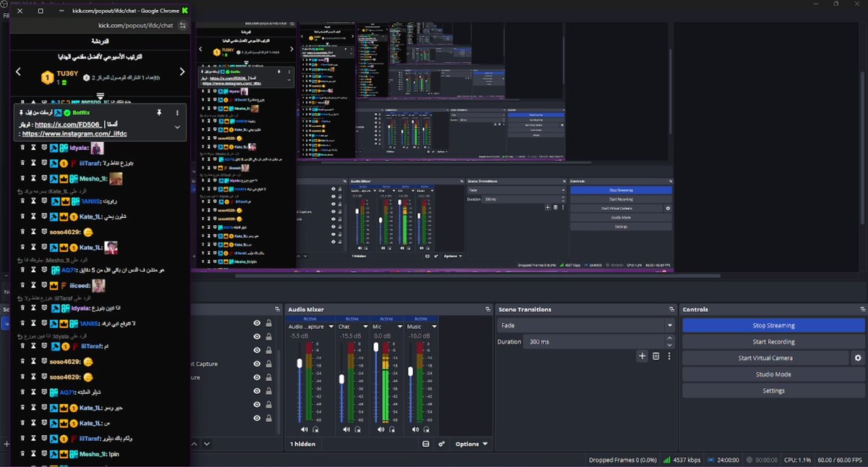Image resolution: width=868 pixels, height=467 pixels.
Task: Mute the Chat channel in Audio Mixer
Action: click(x=346, y=429)
